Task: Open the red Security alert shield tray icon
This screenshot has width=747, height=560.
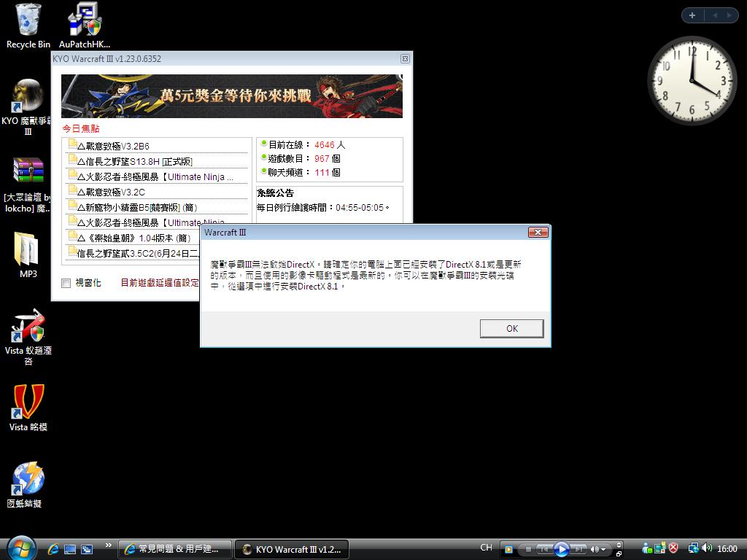Action: (x=673, y=548)
